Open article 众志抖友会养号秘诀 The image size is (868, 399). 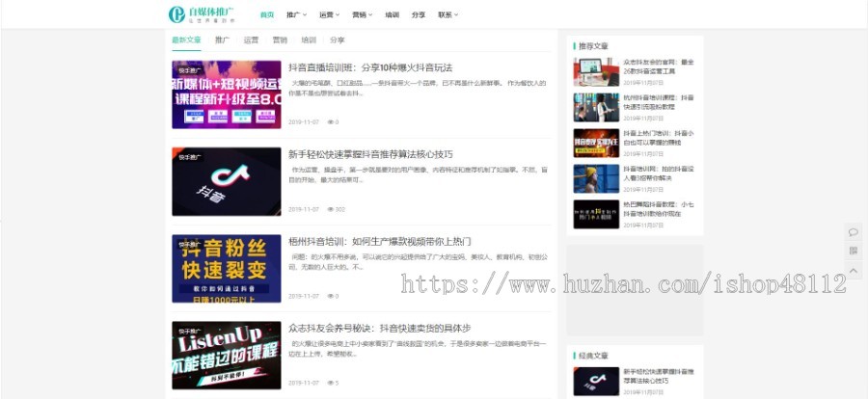point(380,329)
